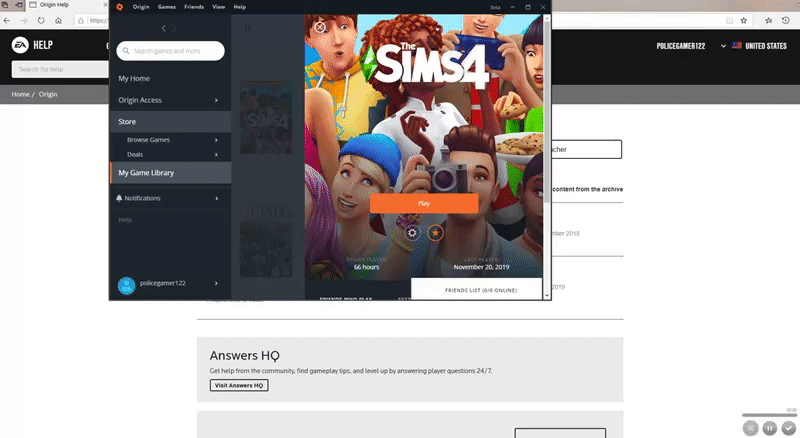Click the tab actions icon at browser top-left
Image resolution: width=800 pixels, height=438 pixels.
[5, 5]
